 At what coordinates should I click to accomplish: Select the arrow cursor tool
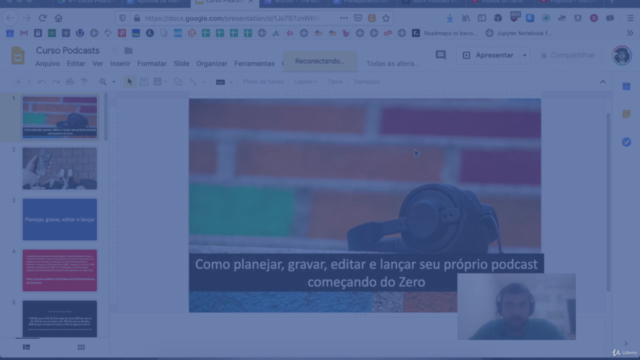point(129,82)
